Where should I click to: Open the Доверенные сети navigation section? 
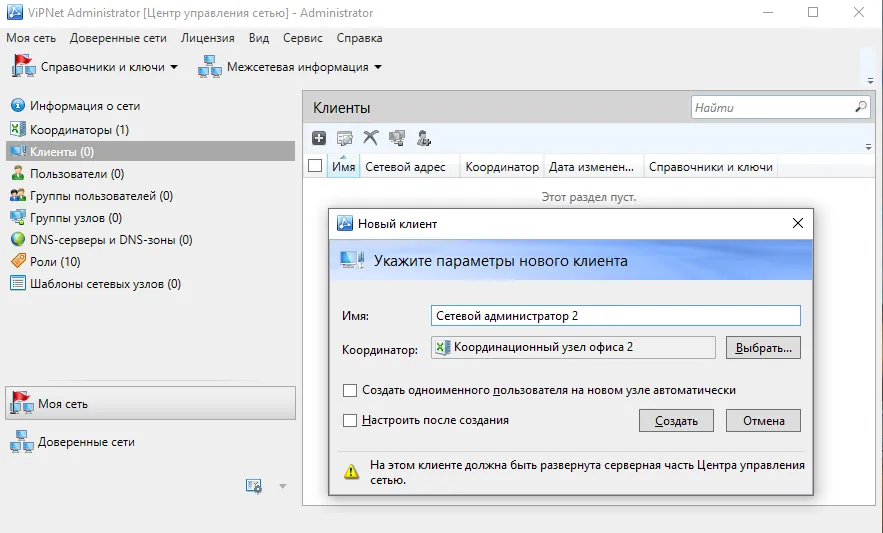150,442
